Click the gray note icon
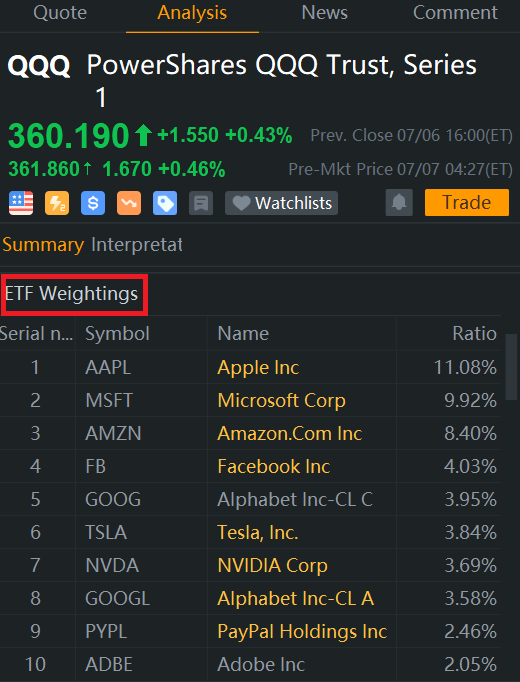Viewport: 520px width, 682px height. pyautogui.click(x=201, y=203)
